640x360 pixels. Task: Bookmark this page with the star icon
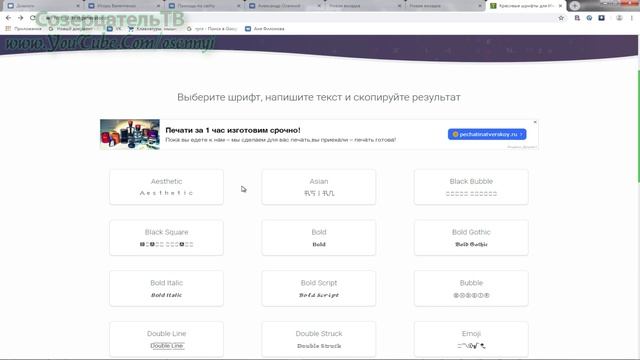[x=561, y=18]
